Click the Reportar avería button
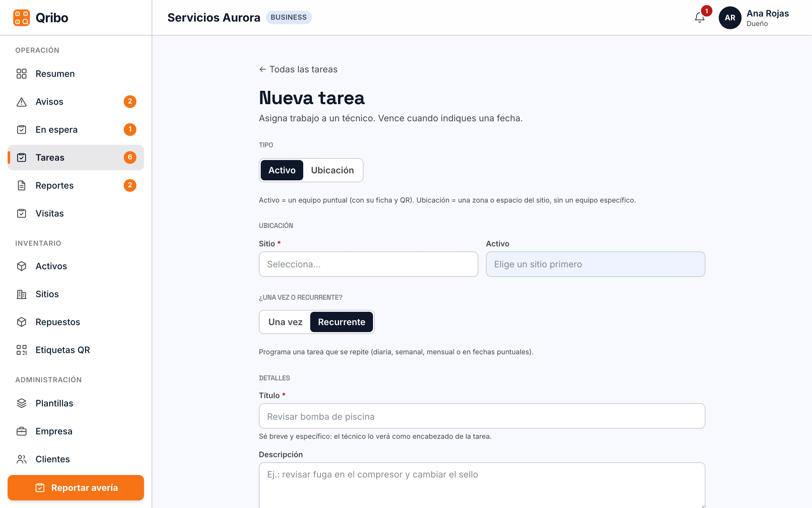Image resolution: width=812 pixels, height=508 pixels. (76, 487)
